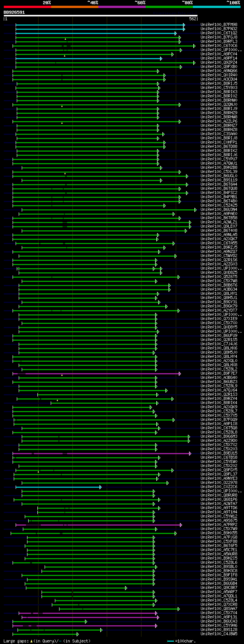Screen dimensions: 244x644
Task: Click UniRef100_A9PAE0 entry
Action: (x=219, y=214)
